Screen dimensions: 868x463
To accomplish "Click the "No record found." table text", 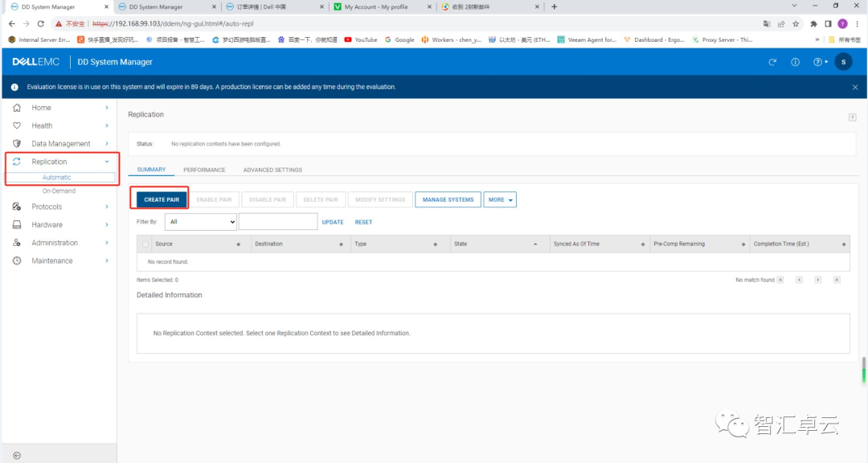I will click(168, 262).
